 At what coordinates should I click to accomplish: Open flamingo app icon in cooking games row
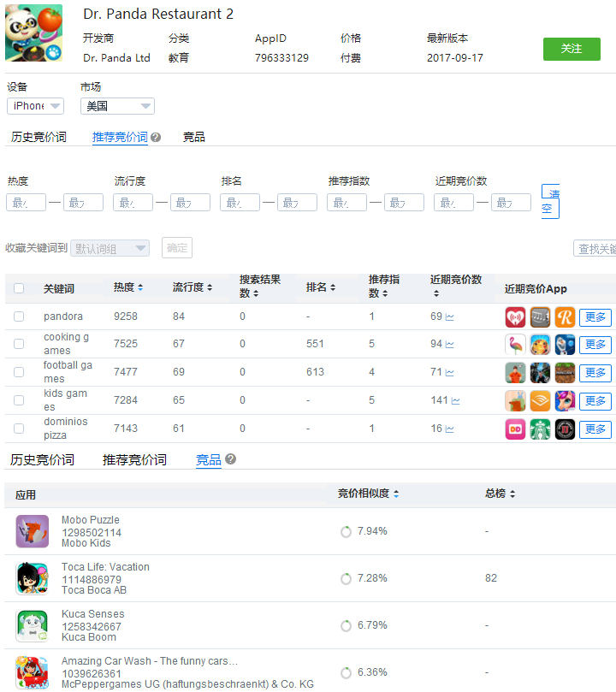(515, 344)
